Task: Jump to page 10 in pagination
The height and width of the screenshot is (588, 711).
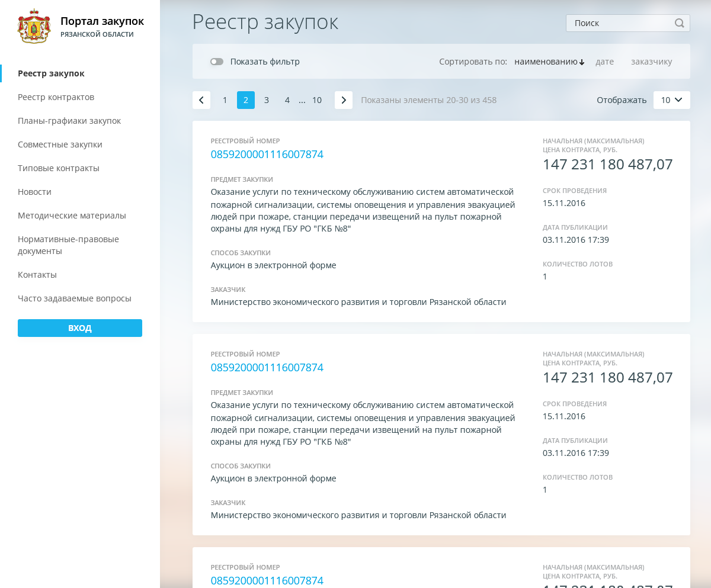Action: click(x=317, y=100)
